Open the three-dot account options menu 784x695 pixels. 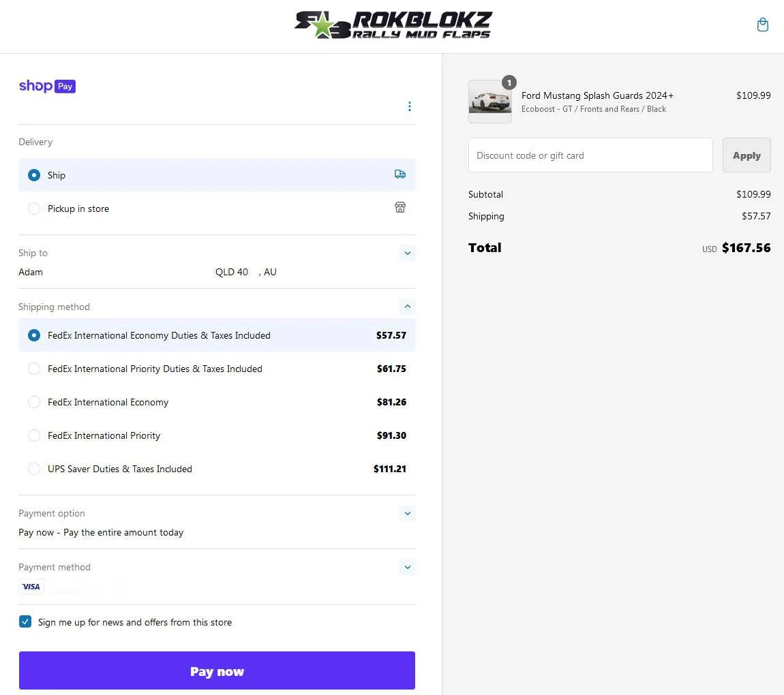(x=410, y=106)
